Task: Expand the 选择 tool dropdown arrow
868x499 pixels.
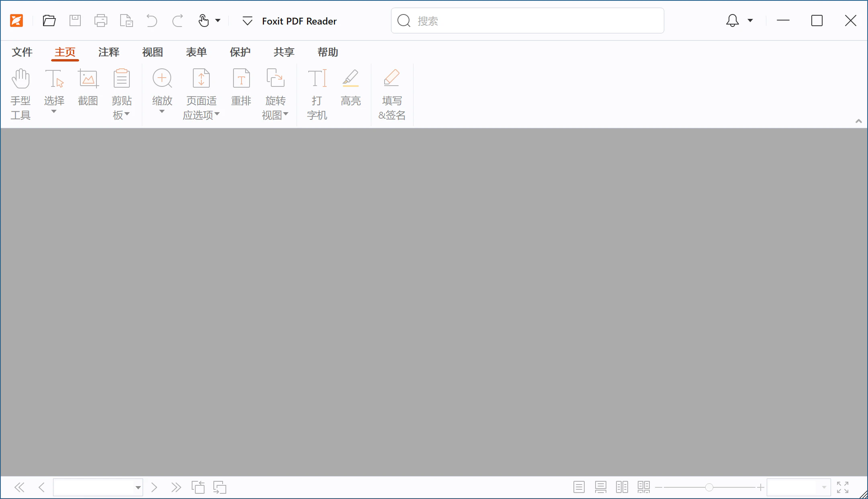Action: pyautogui.click(x=54, y=112)
